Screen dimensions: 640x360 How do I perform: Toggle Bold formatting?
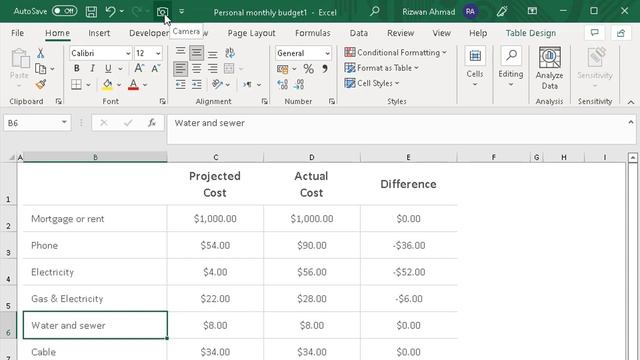point(76,68)
